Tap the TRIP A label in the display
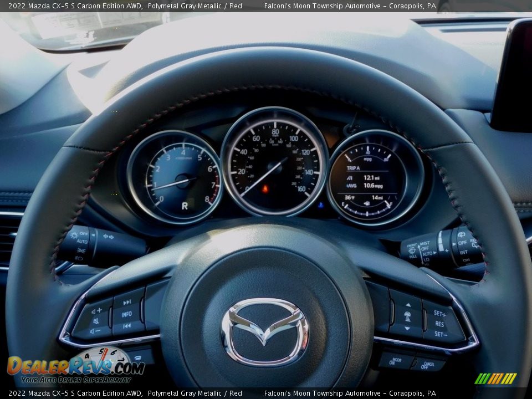 click(x=353, y=168)
